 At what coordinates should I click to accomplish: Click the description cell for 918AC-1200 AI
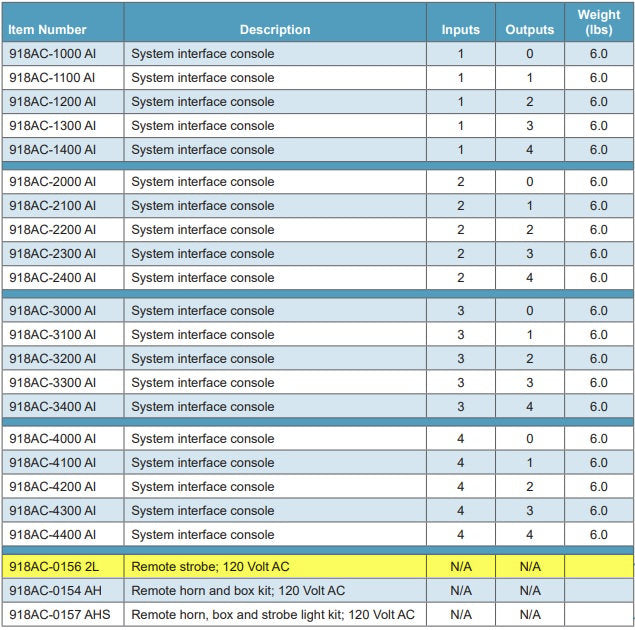point(202,102)
